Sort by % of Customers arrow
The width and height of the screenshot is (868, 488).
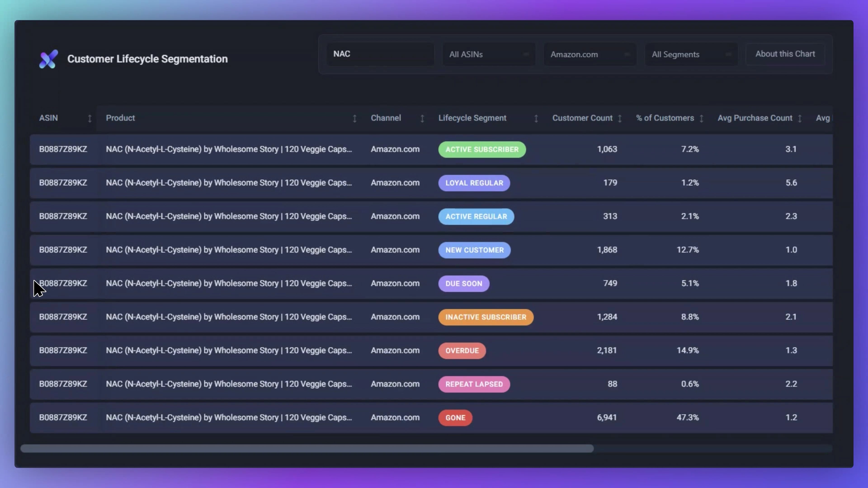[x=701, y=118]
